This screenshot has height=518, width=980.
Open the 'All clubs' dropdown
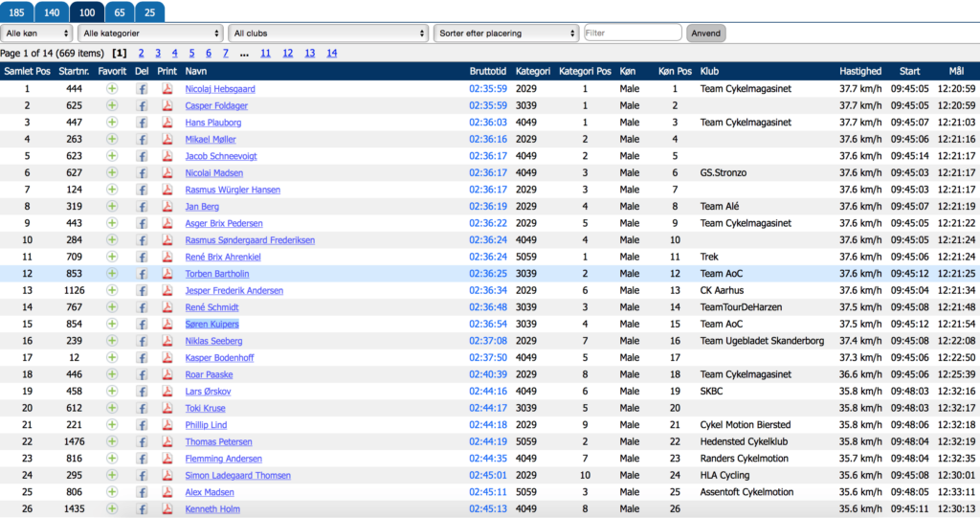point(327,34)
